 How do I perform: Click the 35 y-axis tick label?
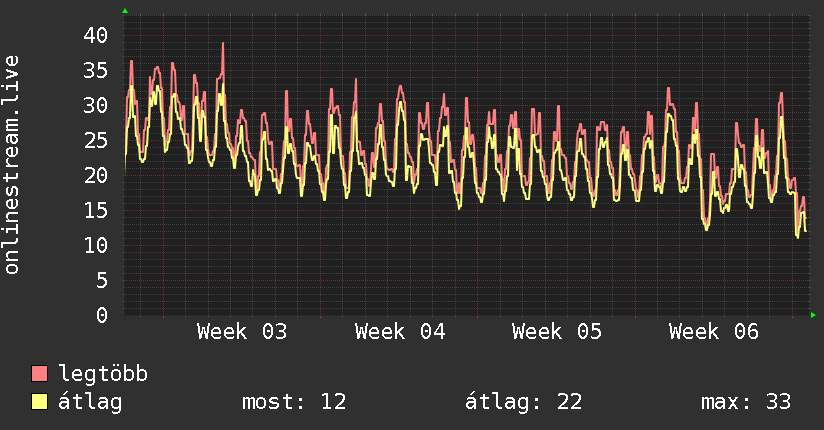96,70
